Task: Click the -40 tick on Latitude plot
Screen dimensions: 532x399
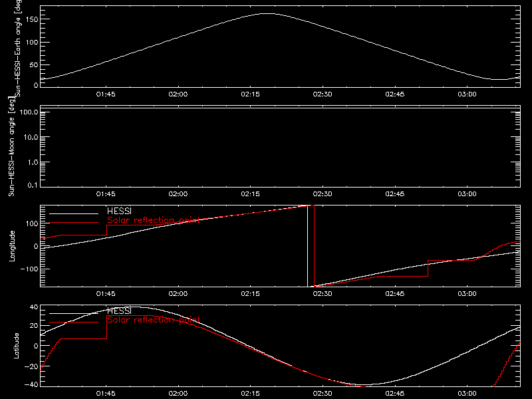Action: coord(31,384)
